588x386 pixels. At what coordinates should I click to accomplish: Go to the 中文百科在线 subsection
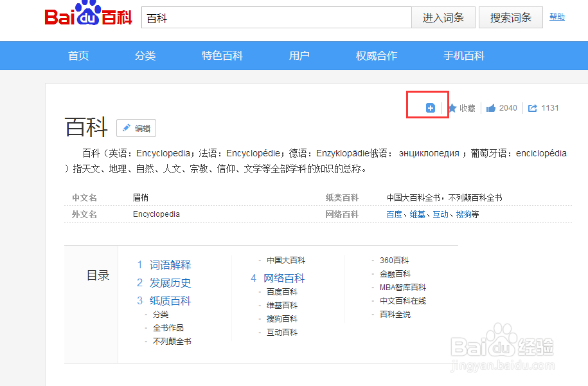[x=403, y=301]
